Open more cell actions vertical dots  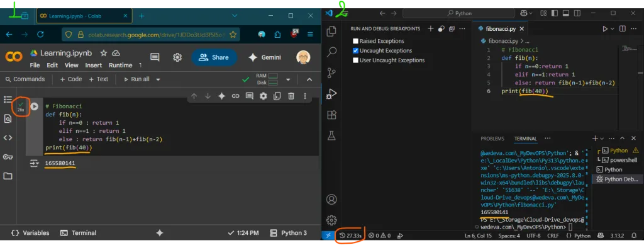(305, 96)
